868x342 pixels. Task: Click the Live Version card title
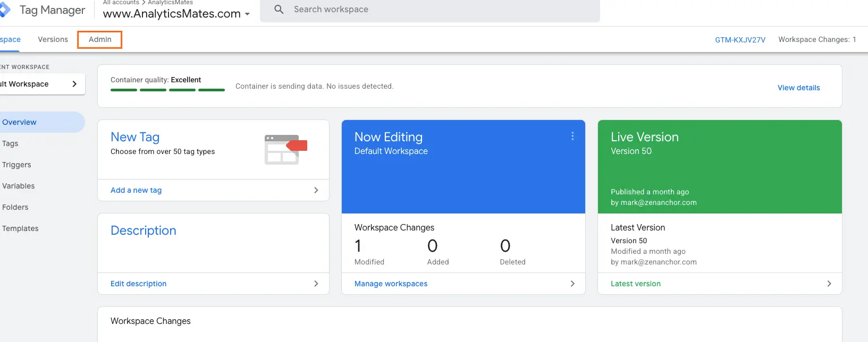tap(645, 137)
